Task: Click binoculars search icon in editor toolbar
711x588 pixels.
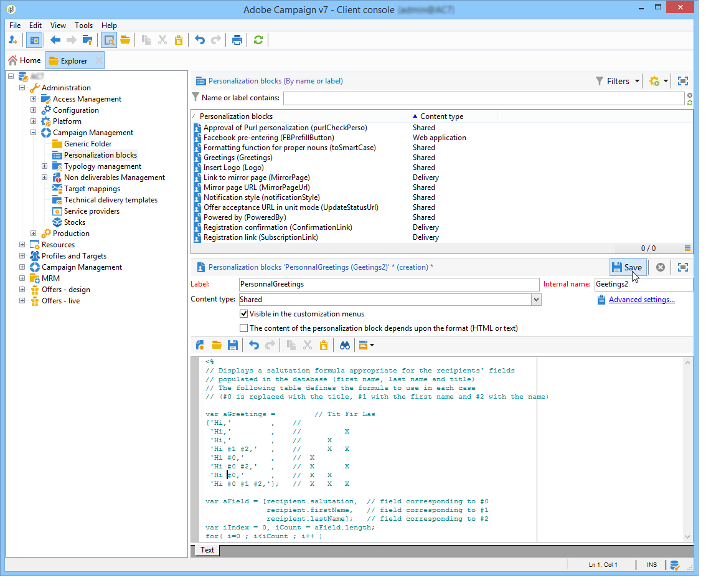Action: (345, 345)
